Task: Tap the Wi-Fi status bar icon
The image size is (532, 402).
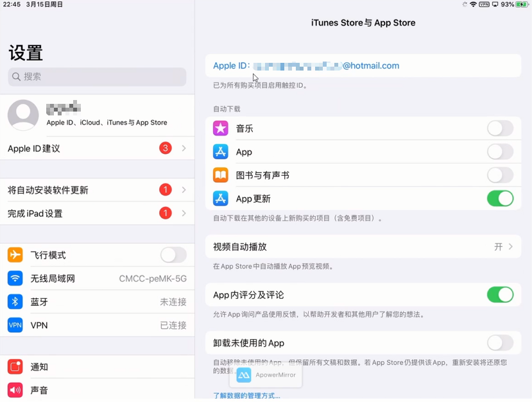Action: point(473,4)
